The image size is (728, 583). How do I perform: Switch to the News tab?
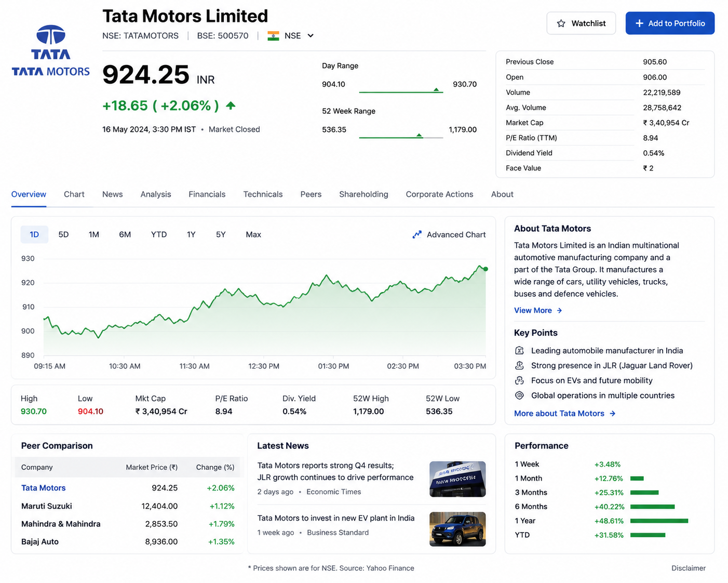[x=113, y=194]
